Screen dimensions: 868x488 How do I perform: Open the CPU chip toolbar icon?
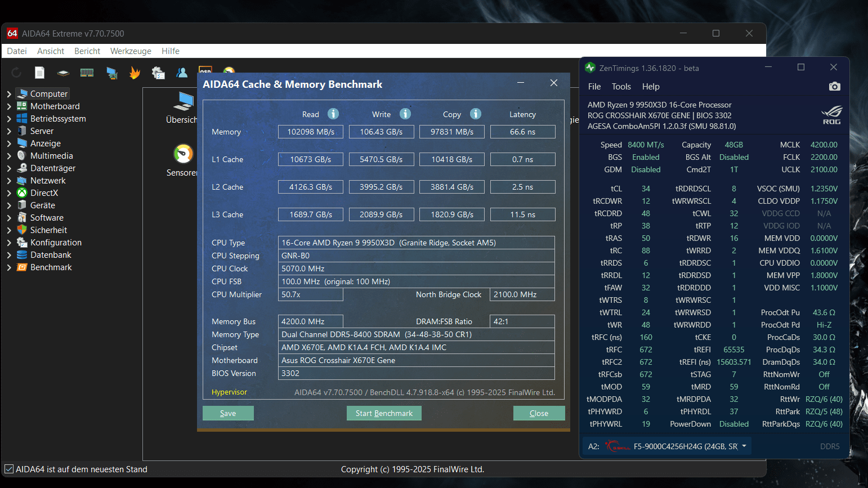(63, 73)
